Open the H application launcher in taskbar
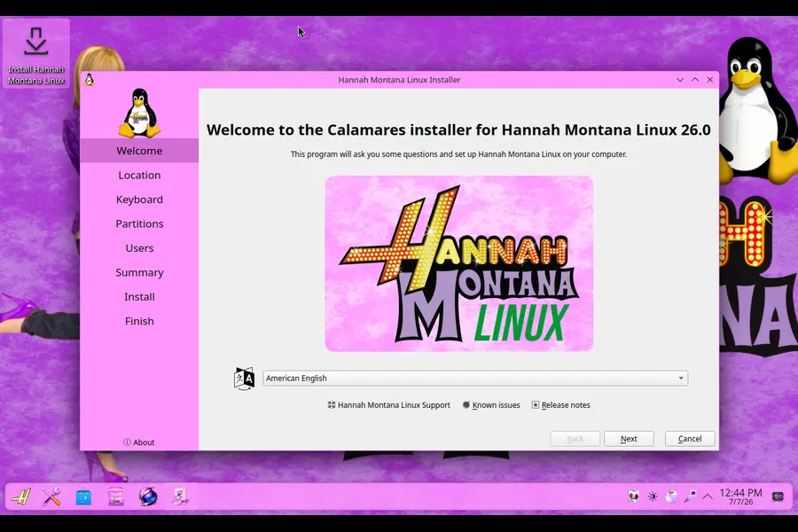Image resolution: width=798 pixels, height=532 pixels. 21,497
